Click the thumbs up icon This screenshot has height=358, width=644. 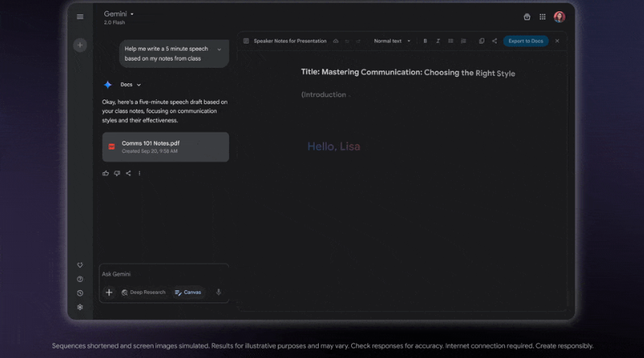click(x=105, y=174)
